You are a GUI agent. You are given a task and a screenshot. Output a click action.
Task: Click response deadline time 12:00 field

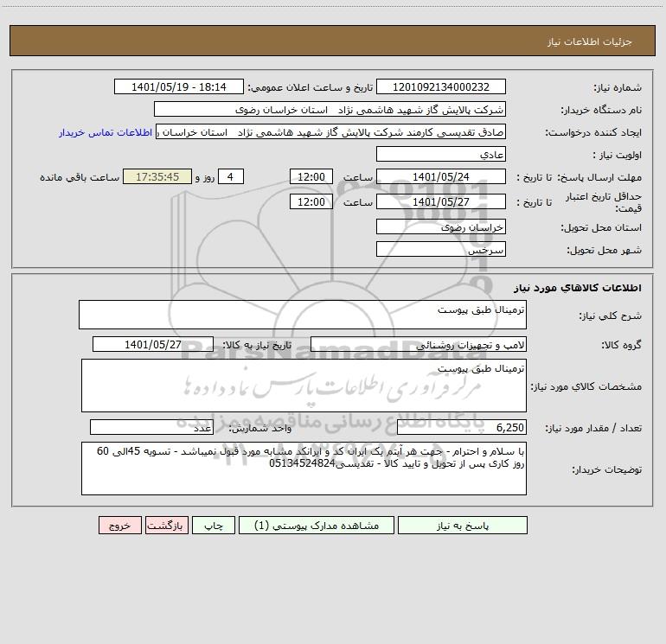(x=311, y=176)
